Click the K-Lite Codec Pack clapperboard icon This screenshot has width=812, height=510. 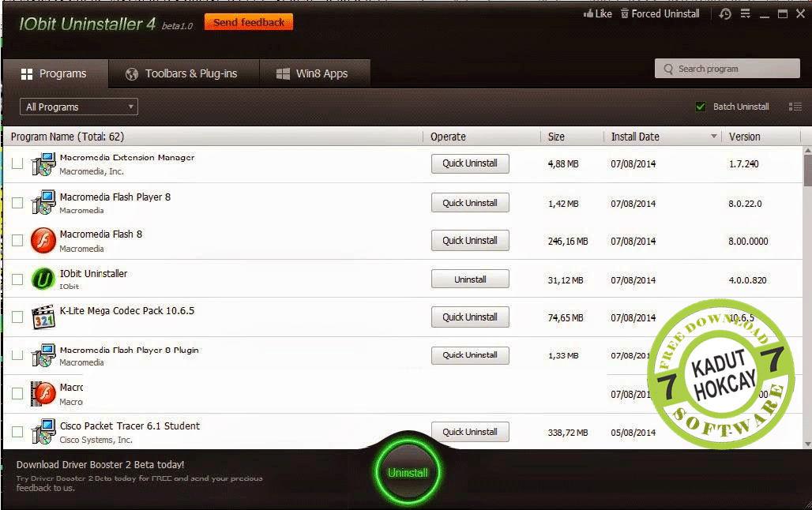[43, 317]
